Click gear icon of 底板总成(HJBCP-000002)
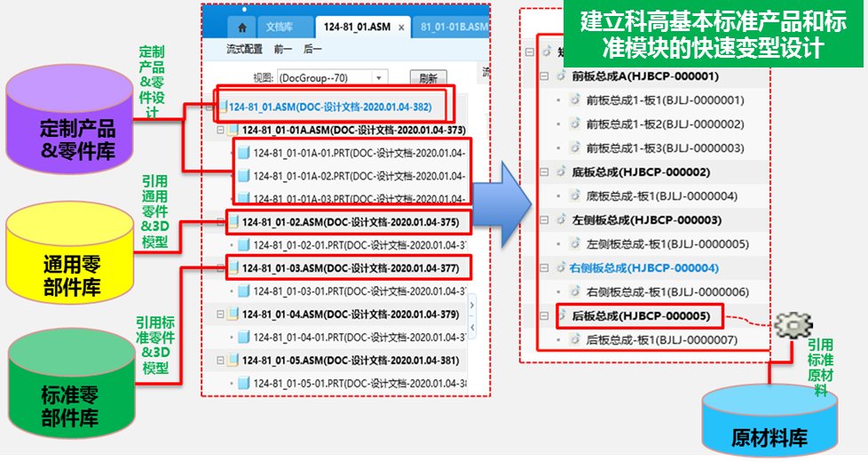This screenshot has width=868, height=461. pyautogui.click(x=561, y=171)
